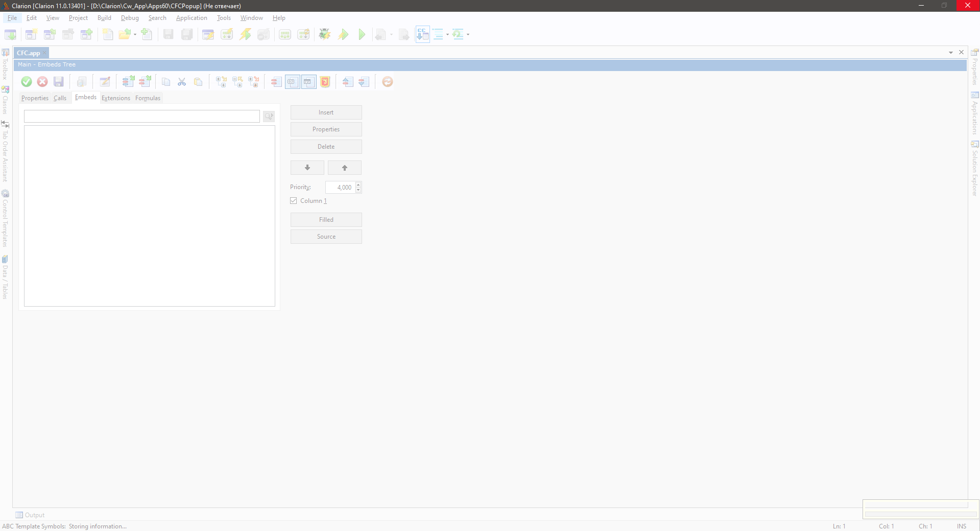
Task: Click the move-down arrow button
Action: coord(307,168)
